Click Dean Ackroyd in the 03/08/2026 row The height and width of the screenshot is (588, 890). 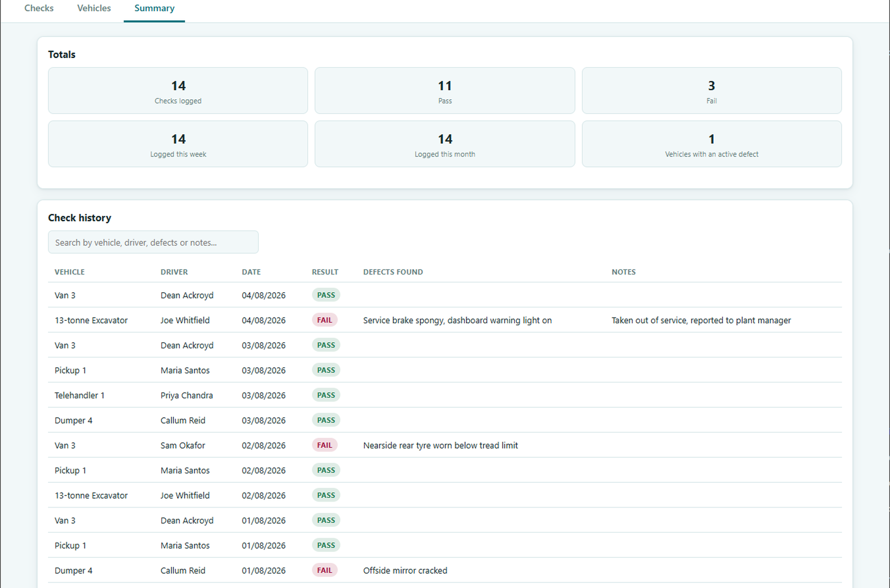[x=187, y=345]
